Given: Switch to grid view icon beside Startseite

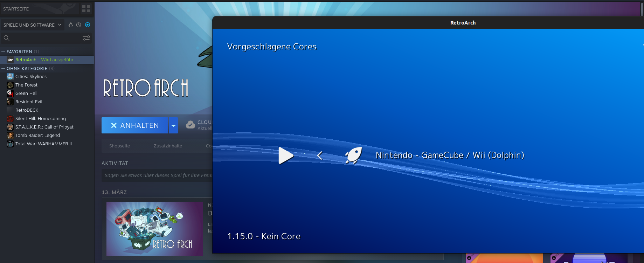Looking at the screenshot, I should [86, 9].
